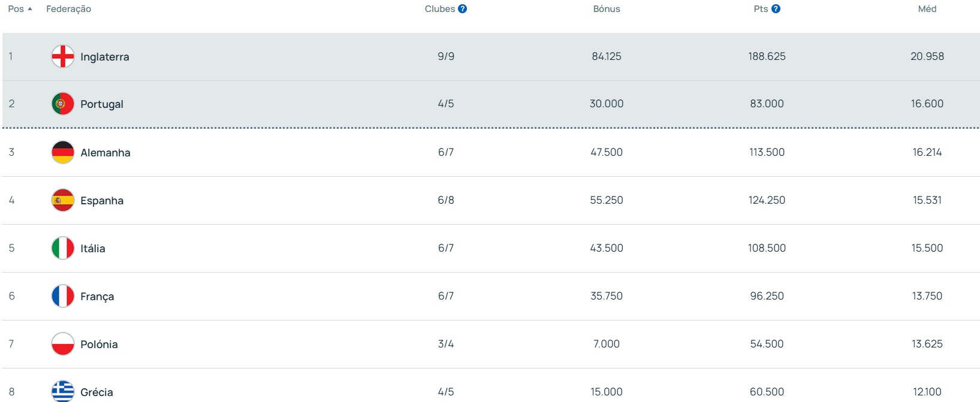Click the England flag icon
The height and width of the screenshot is (402, 980).
pos(63,56)
